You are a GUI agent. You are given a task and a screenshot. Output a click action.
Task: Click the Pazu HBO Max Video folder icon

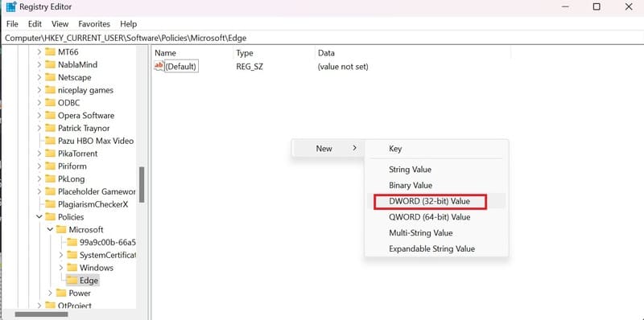coord(50,142)
